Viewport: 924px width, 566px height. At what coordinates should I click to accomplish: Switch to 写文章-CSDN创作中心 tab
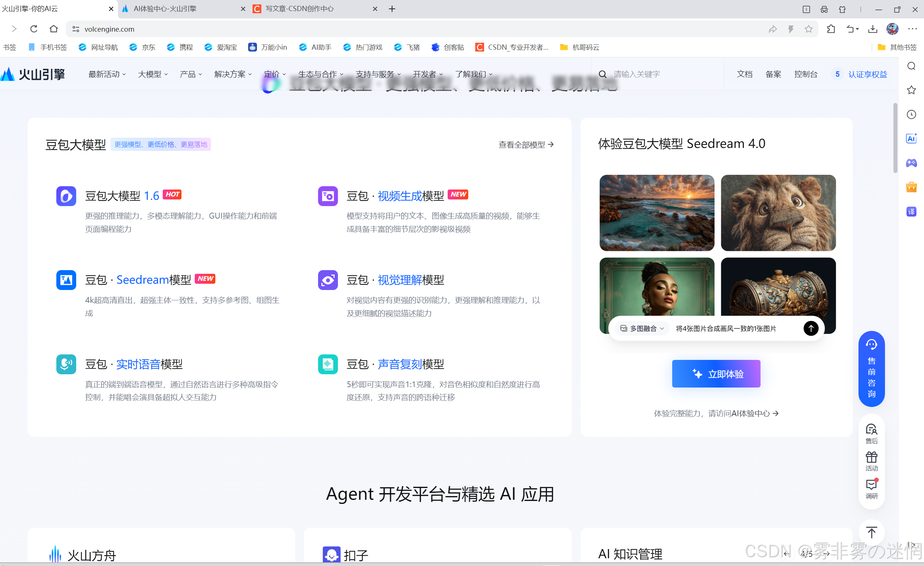pyautogui.click(x=299, y=8)
